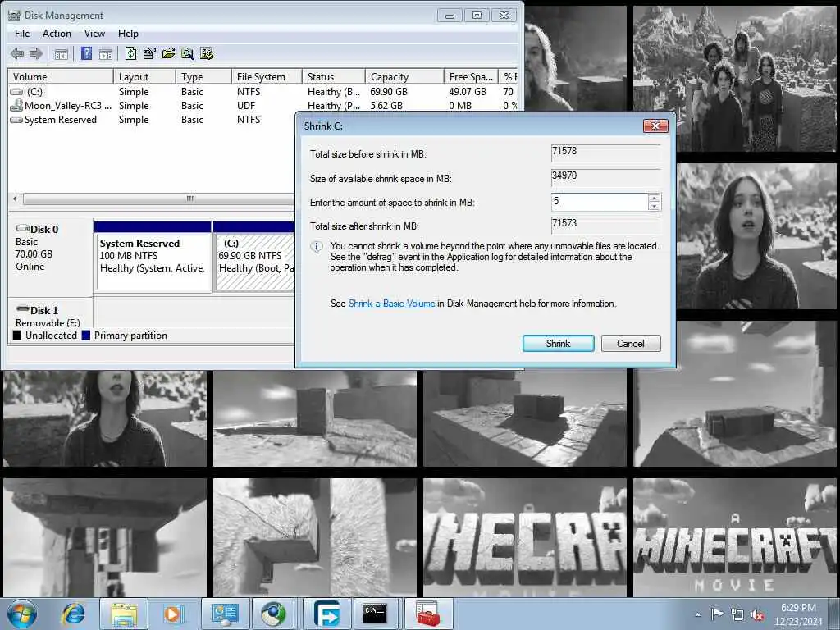Screen dimensions: 840x630
Task: Click the available shrink space field 34970
Action: (606, 177)
